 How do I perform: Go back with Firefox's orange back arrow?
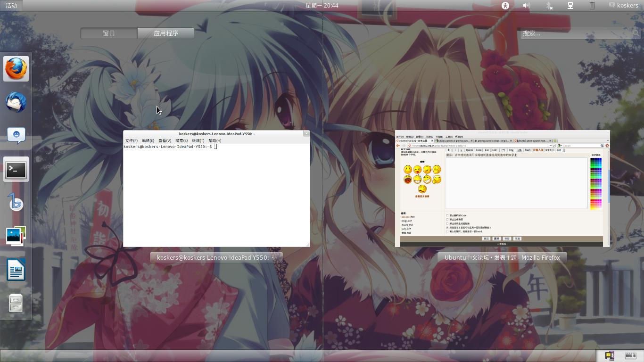(x=398, y=146)
